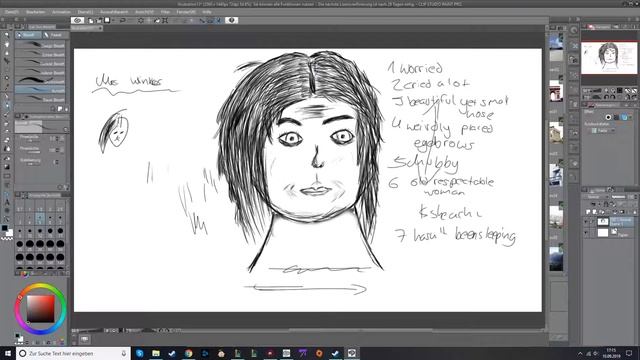Select the Eyedropper tool
This screenshot has height=360, width=640.
[x=7, y=87]
